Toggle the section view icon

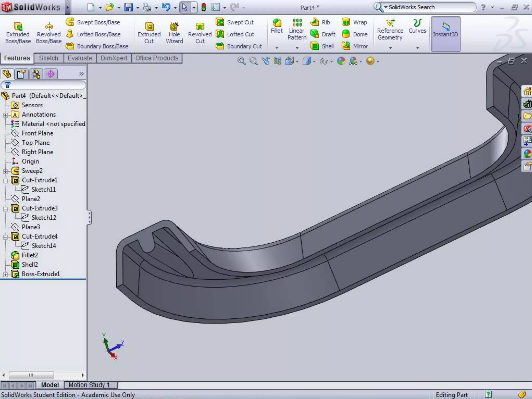(277, 61)
